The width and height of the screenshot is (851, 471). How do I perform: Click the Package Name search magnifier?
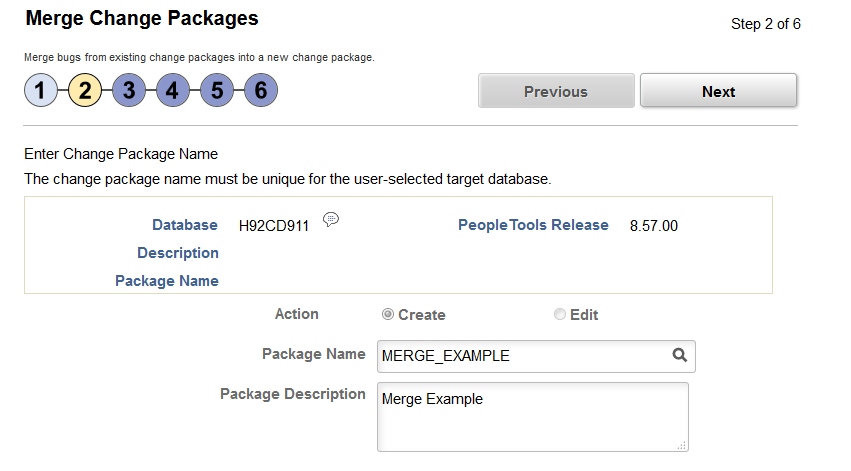point(679,355)
